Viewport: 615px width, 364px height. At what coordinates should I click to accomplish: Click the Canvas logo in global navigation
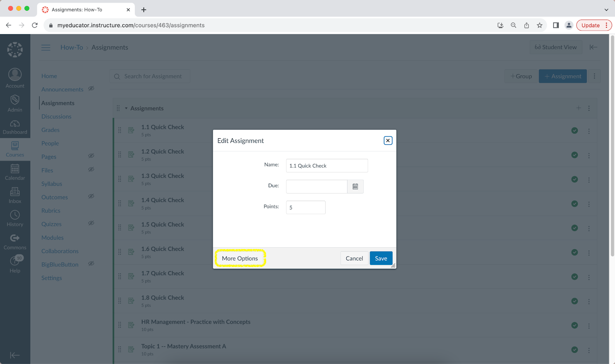15,50
